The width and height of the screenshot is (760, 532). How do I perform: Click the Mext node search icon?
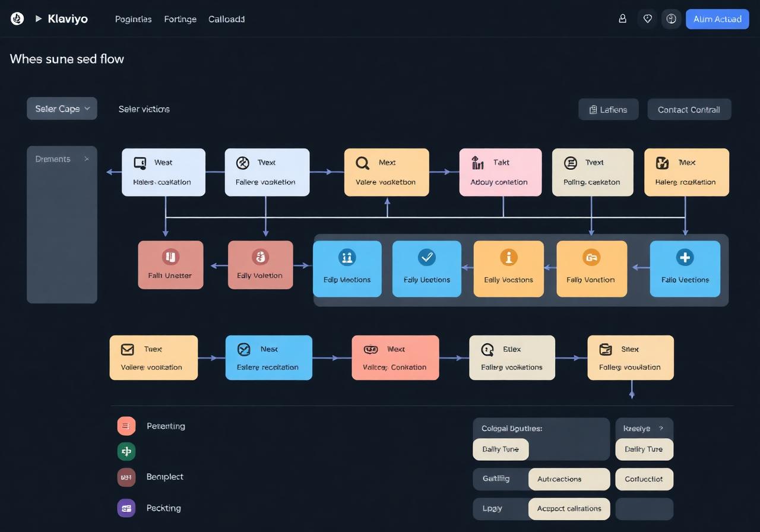click(x=362, y=163)
